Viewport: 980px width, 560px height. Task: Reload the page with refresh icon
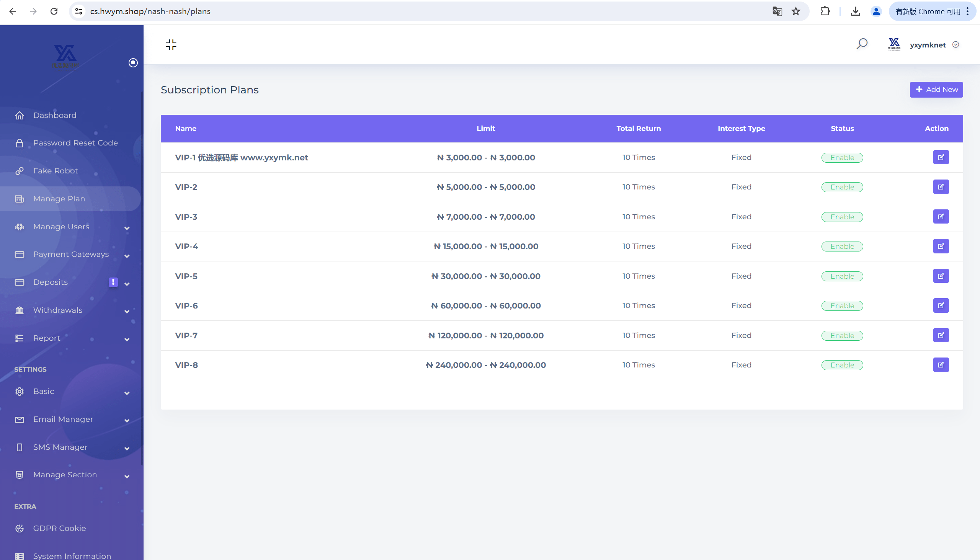tap(54, 11)
